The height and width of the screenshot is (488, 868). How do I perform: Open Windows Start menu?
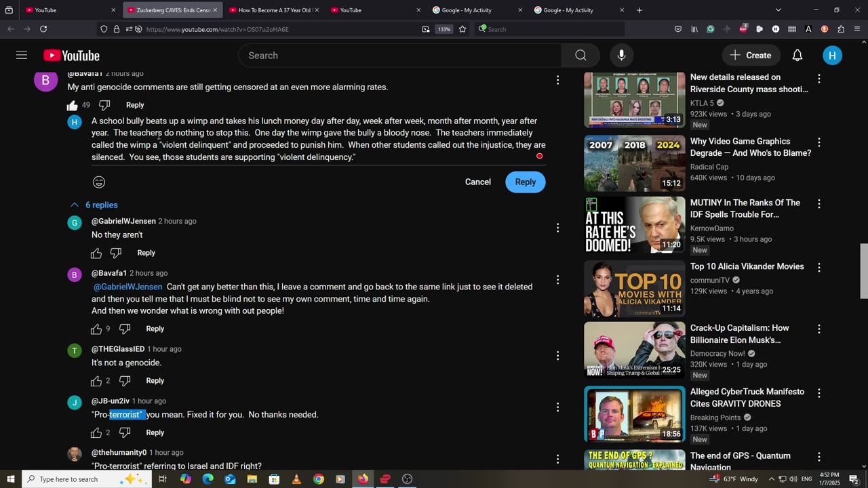[10, 479]
